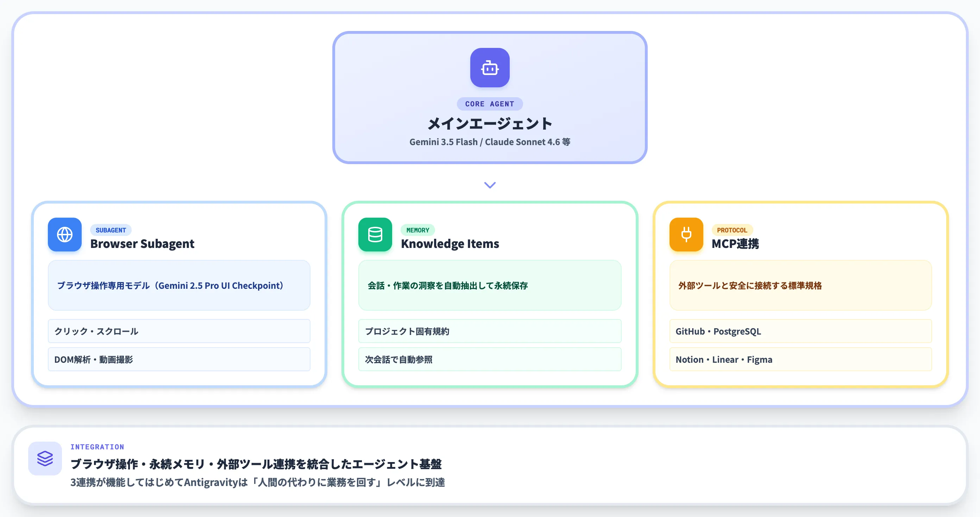The image size is (980, 517).
Task: Click the INTEGRATION label
Action: [x=98, y=447]
